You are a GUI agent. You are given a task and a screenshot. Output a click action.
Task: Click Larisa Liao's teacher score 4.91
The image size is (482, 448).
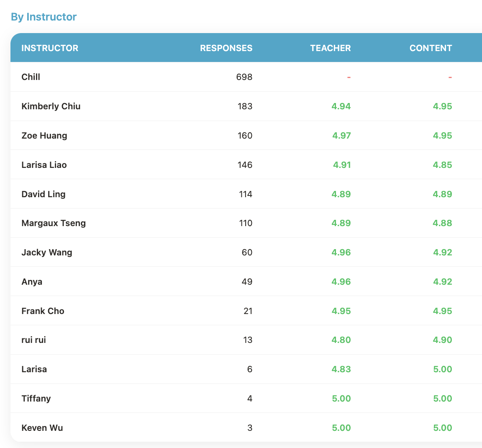click(342, 165)
